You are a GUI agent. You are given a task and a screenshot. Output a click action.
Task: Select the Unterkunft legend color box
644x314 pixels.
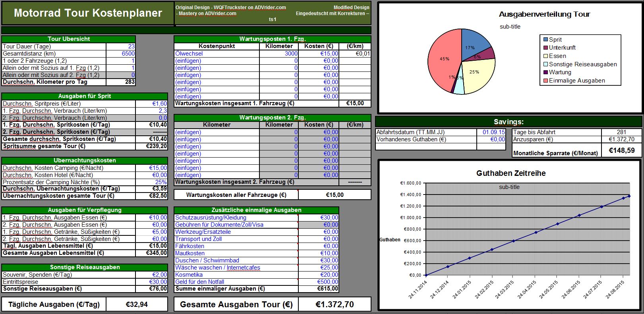tap(545, 48)
